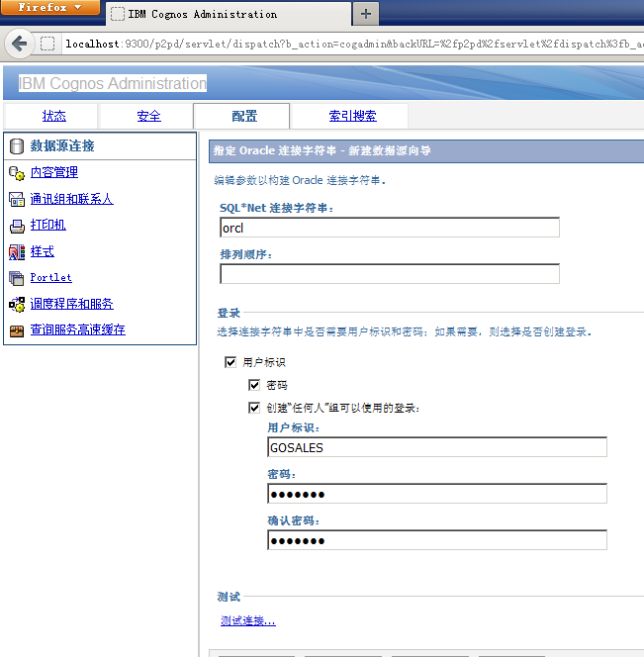Viewport: 644px width, 657px height.
Task: Click the data source connections cylinder icon
Action: click(17, 146)
